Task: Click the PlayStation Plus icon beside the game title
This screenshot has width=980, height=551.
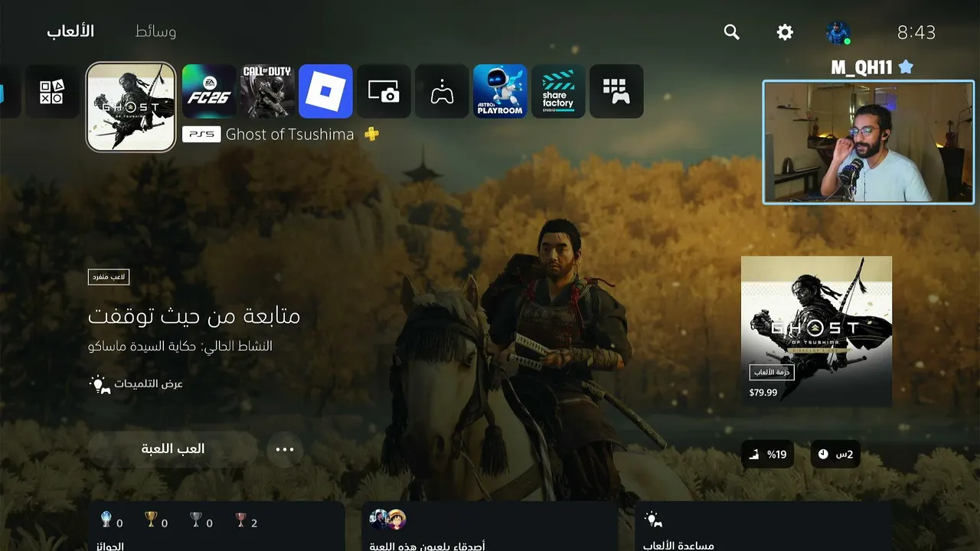Action: pyautogui.click(x=371, y=135)
